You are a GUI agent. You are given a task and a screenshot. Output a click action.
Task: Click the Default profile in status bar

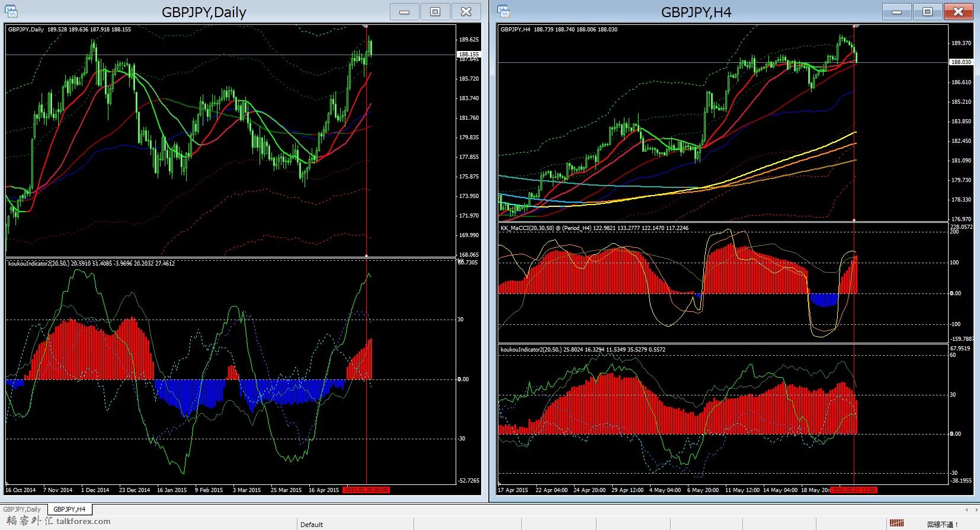(312, 524)
